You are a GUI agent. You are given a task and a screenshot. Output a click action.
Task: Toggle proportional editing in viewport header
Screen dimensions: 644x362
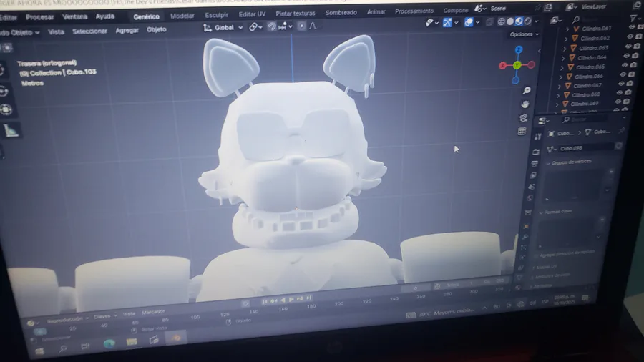301,26
